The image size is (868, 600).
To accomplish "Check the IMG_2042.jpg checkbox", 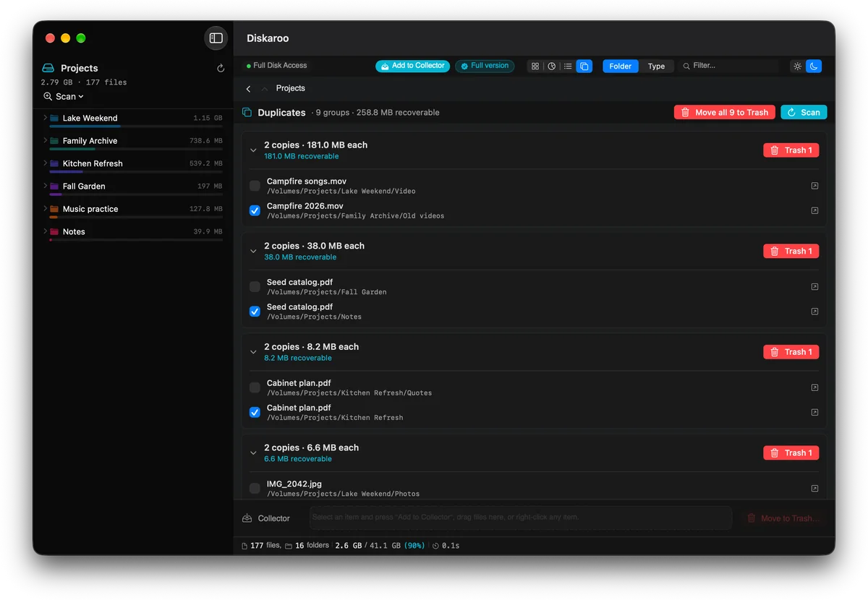I will click(255, 489).
